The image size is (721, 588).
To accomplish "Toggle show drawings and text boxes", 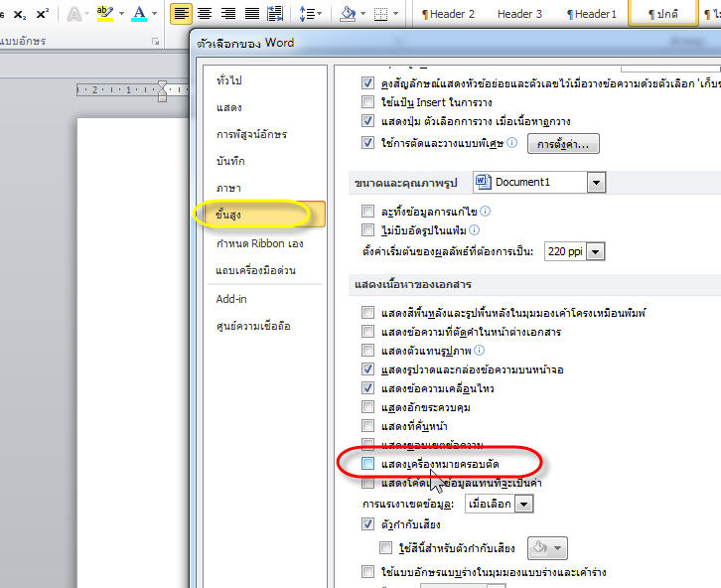I will tap(367, 369).
